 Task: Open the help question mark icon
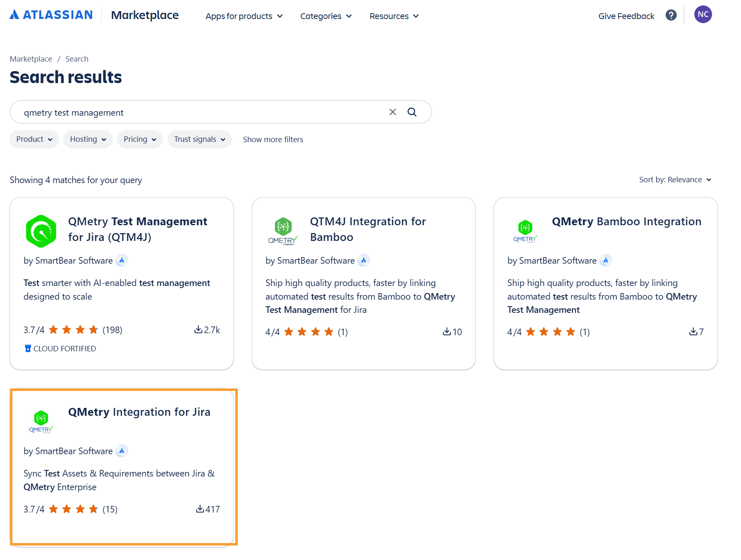tap(671, 15)
